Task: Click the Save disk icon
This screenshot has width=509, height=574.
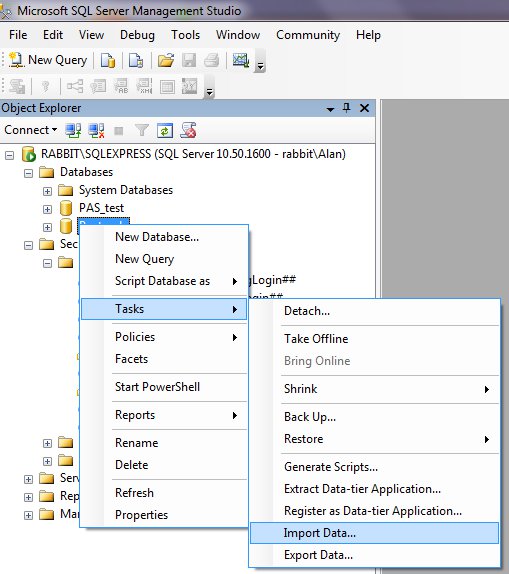Action: tap(189, 60)
